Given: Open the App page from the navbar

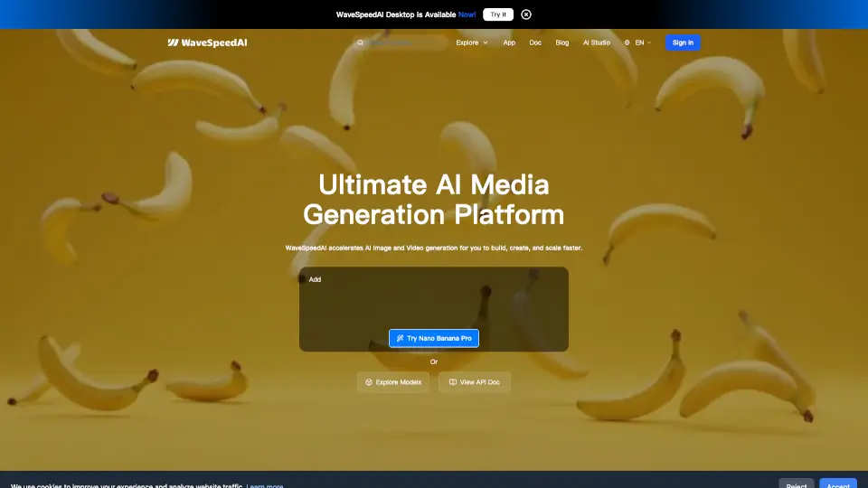Looking at the screenshot, I should (x=509, y=42).
